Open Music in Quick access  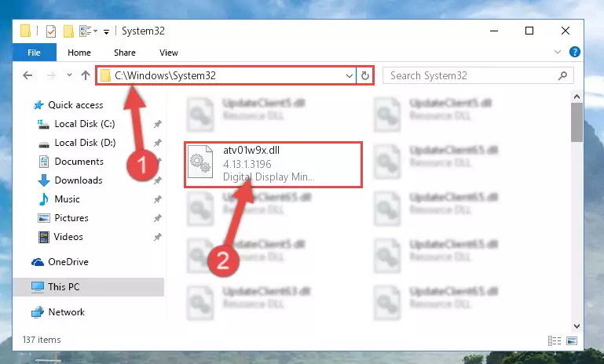tap(67, 199)
